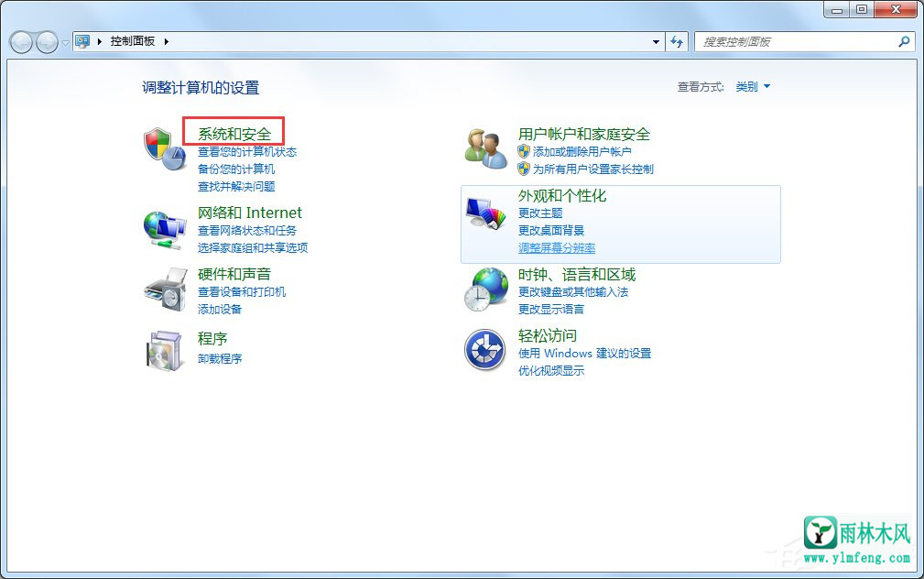The image size is (924, 579).
Task: Click the control panel icon in address bar
Action: (82, 41)
